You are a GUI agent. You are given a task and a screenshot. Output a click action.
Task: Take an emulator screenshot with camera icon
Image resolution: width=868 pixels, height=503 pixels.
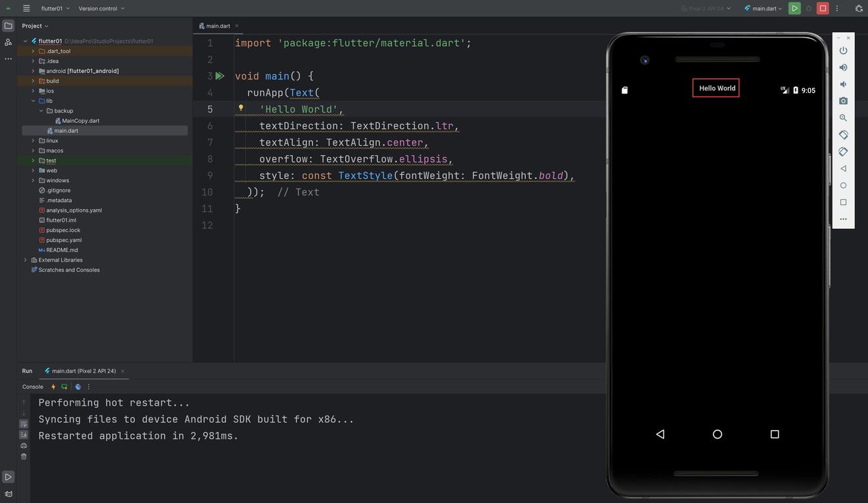(843, 101)
